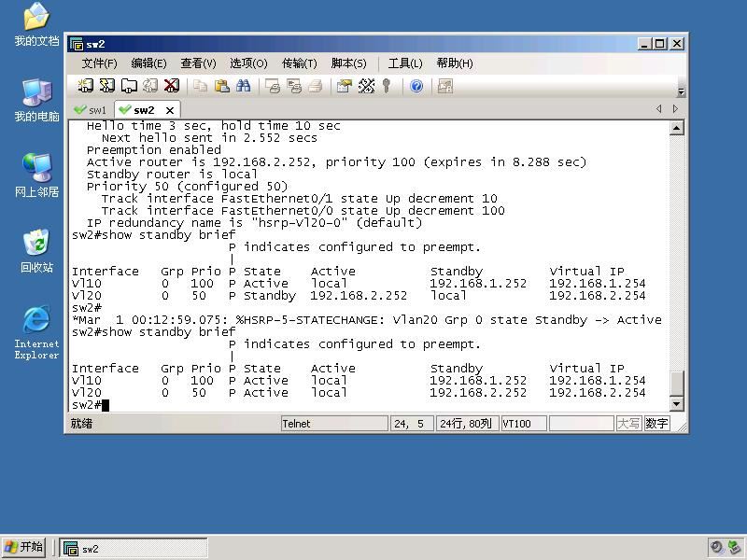Click the Disconnect red X icon

click(x=172, y=86)
